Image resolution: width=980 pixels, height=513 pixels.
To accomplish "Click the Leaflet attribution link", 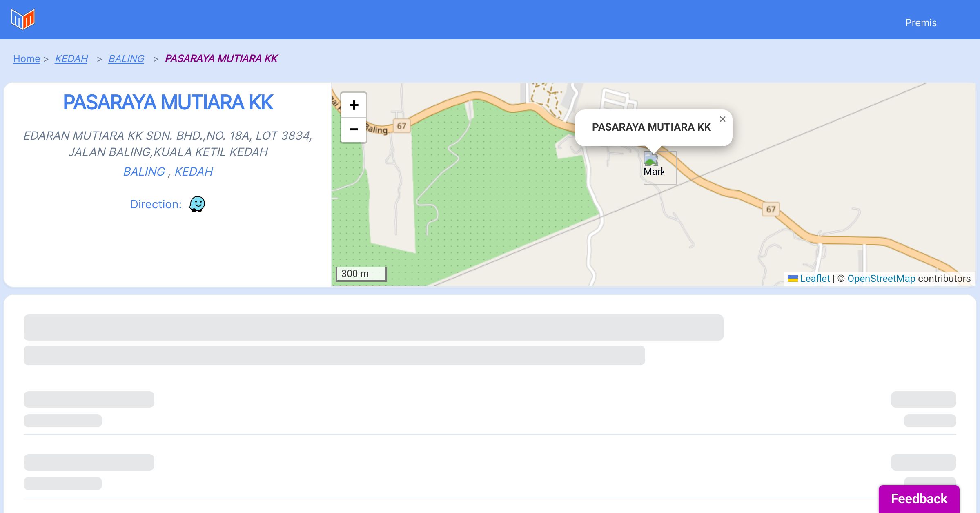I will 815,279.
